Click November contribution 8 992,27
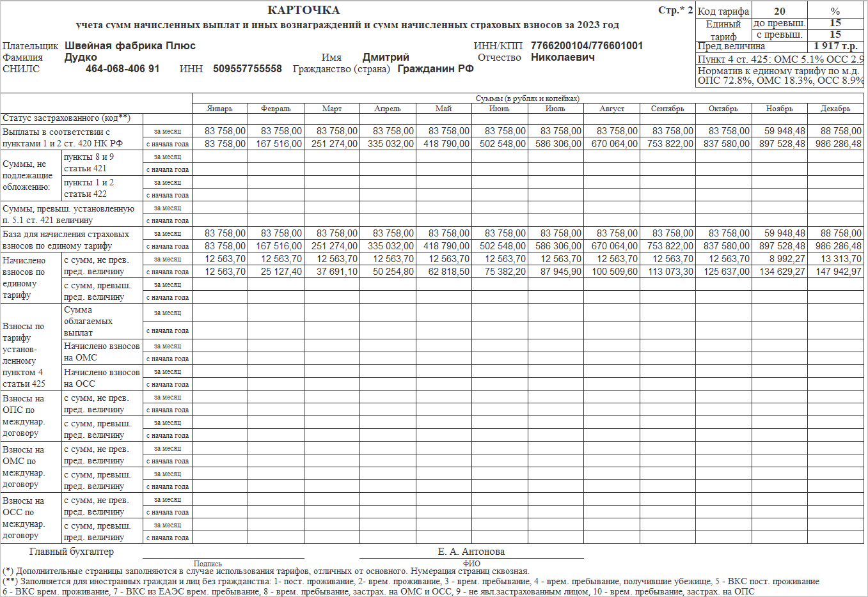The height and width of the screenshot is (597, 868). tap(787, 259)
